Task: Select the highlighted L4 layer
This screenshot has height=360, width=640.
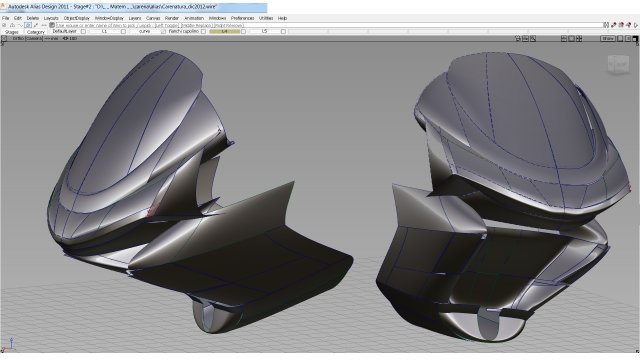Action: (x=224, y=31)
